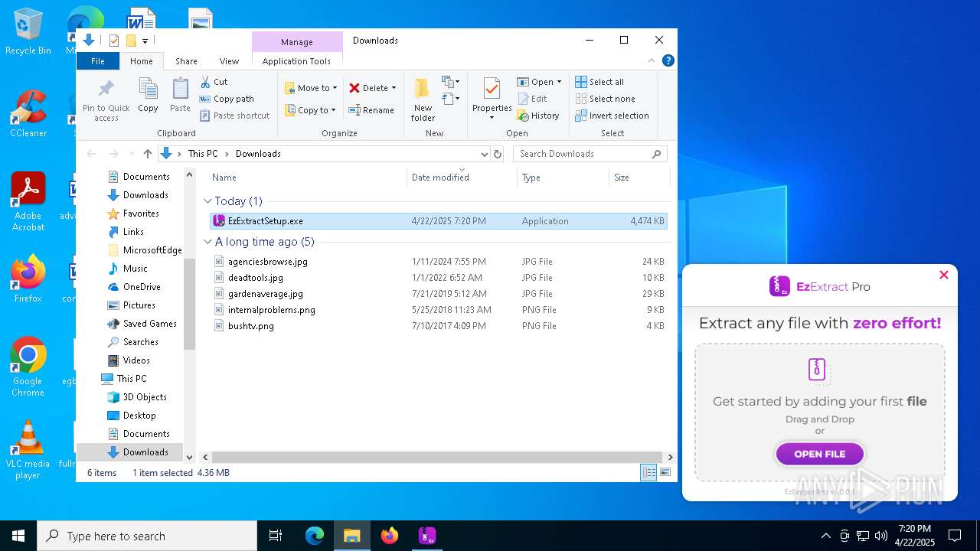Open the View ribbon tab

coord(229,61)
